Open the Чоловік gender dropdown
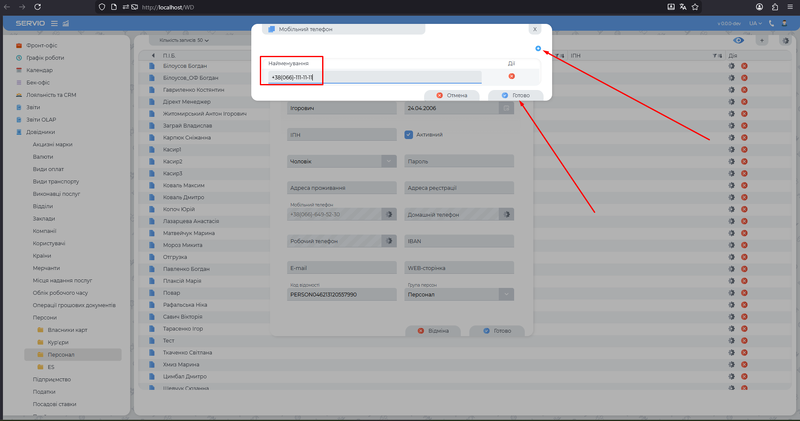This screenshot has height=421, width=800. 390,160
